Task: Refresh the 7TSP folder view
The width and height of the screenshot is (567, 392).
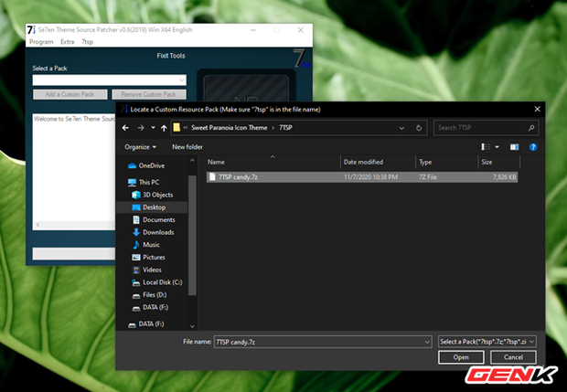Action: point(419,128)
